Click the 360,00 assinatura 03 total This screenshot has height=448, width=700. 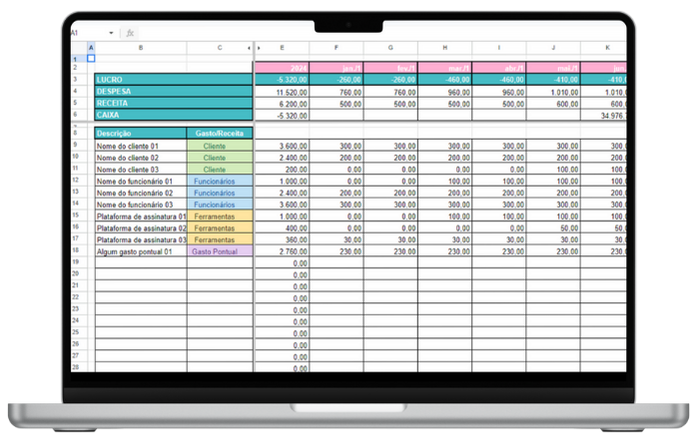click(x=282, y=240)
